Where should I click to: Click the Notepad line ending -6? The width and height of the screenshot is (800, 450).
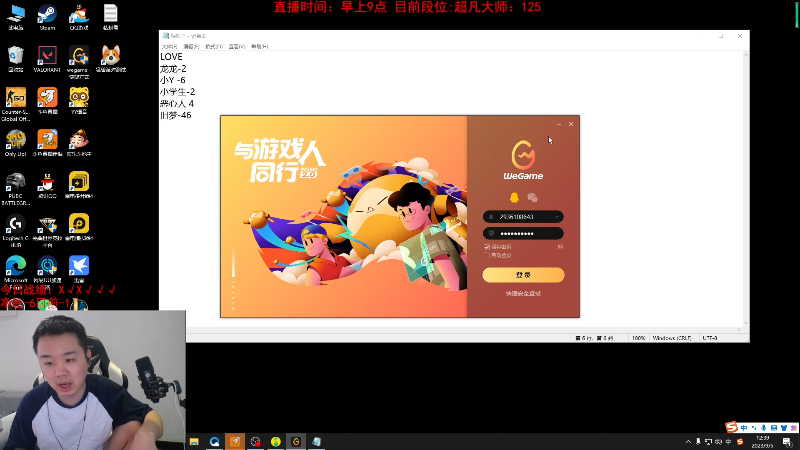click(x=172, y=80)
